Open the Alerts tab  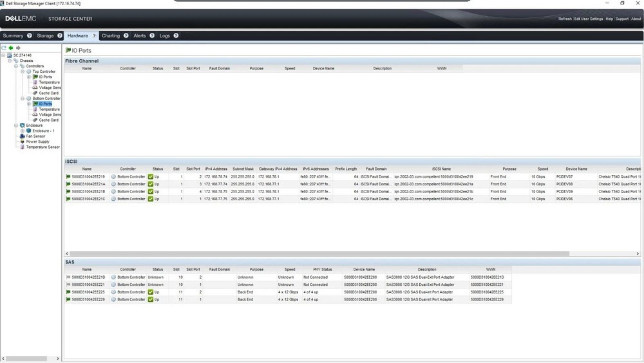coord(140,36)
